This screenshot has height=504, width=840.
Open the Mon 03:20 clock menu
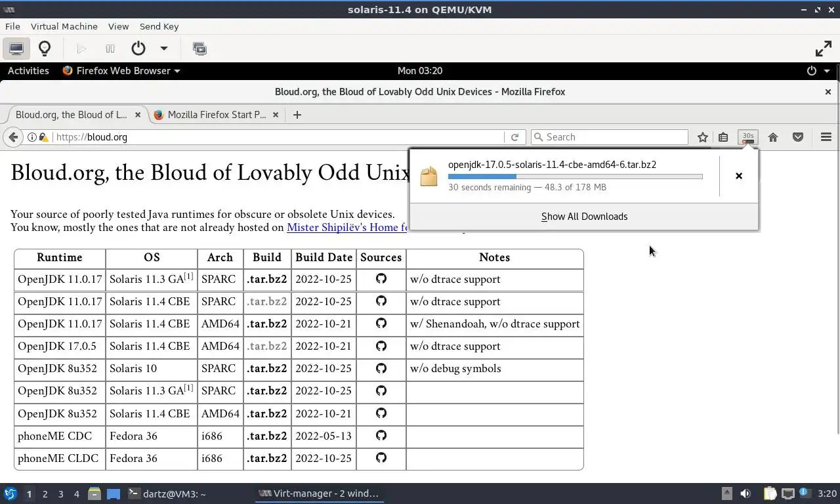point(420,70)
